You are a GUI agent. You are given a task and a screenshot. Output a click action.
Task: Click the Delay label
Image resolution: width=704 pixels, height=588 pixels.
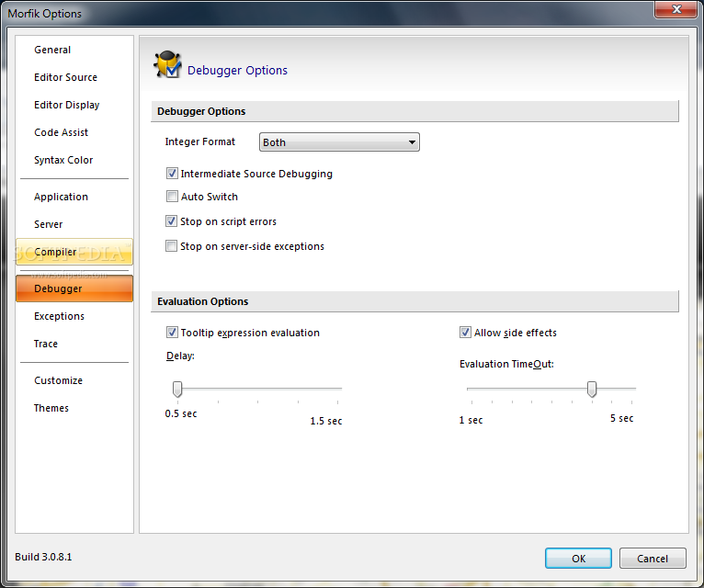tap(180, 356)
